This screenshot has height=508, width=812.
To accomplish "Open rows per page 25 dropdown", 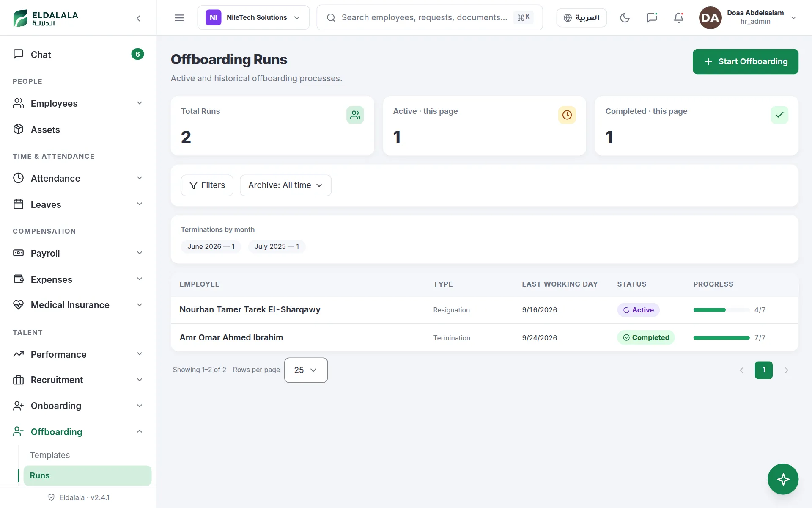I will click(x=306, y=370).
